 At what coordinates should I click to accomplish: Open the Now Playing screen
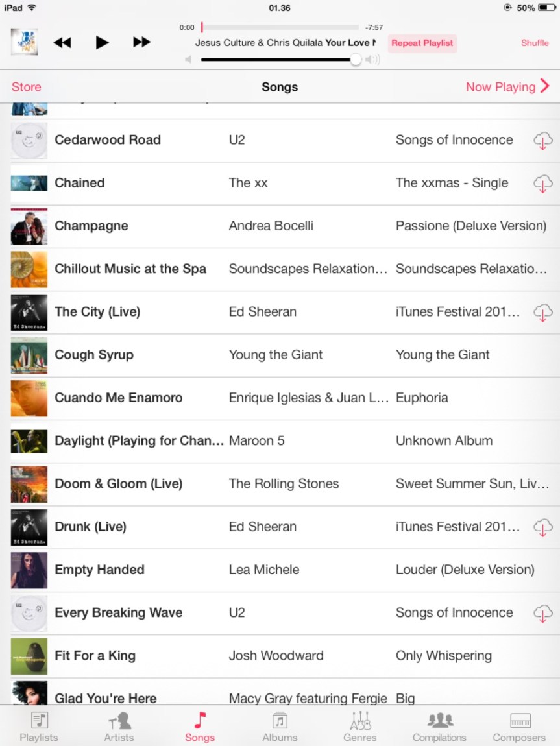tap(507, 87)
